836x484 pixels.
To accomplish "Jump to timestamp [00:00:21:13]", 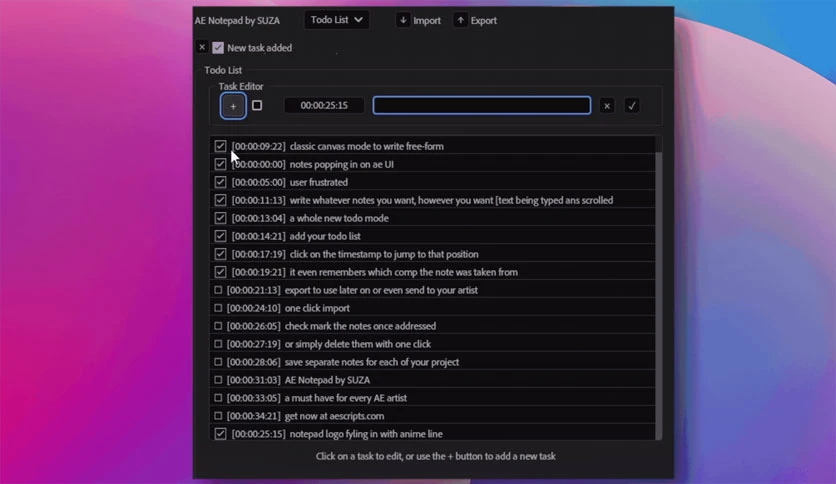I will coord(254,290).
